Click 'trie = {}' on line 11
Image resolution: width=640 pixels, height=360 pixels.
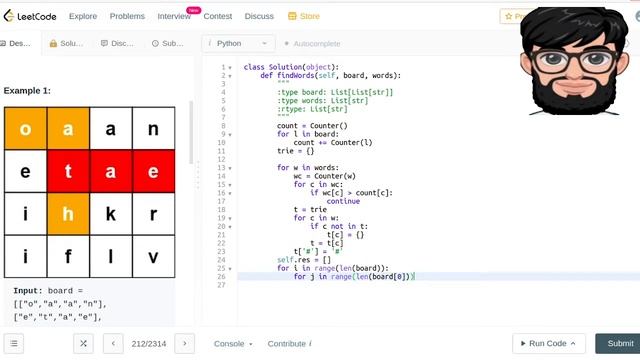[x=296, y=151]
